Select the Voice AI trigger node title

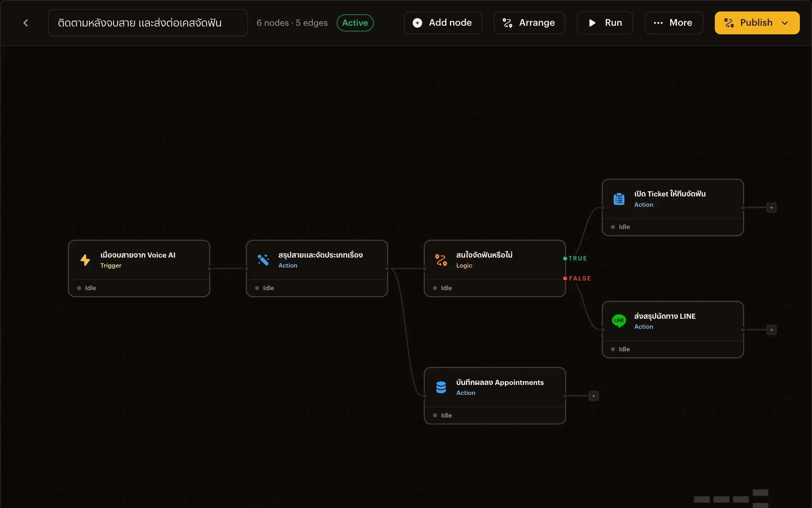click(x=138, y=255)
